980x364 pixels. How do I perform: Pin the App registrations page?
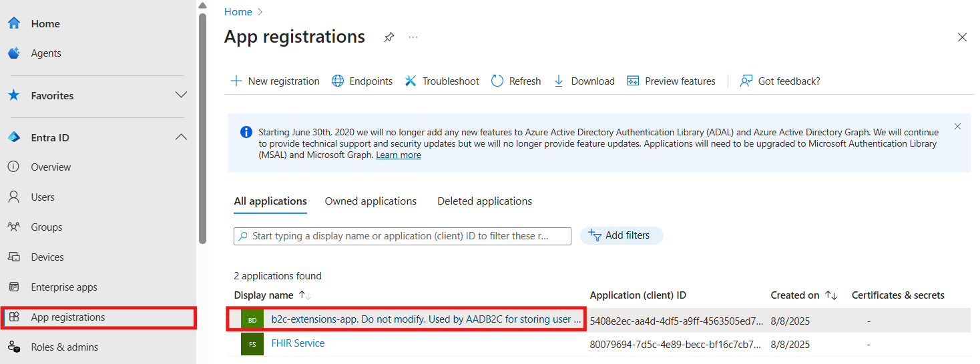point(389,37)
